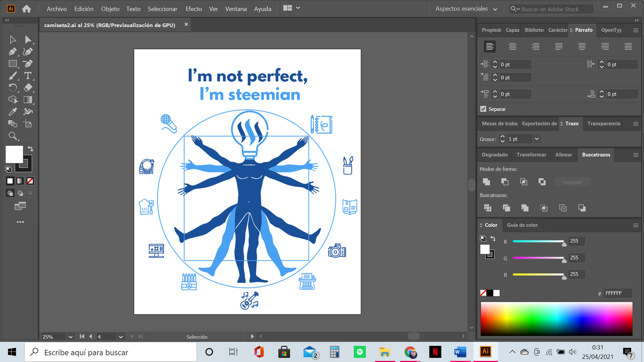Select the Selection (black arrow) tool
This screenshot has width=644, height=362.
pyautogui.click(x=13, y=40)
